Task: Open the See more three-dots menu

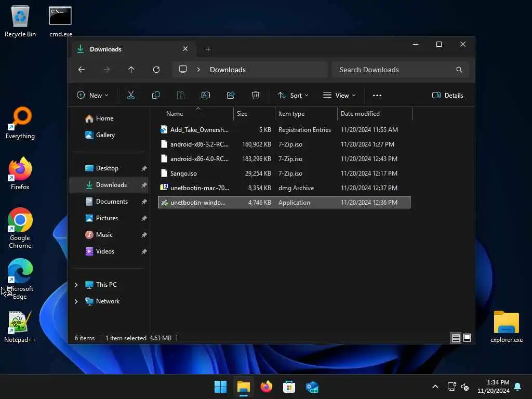Action: (x=377, y=96)
